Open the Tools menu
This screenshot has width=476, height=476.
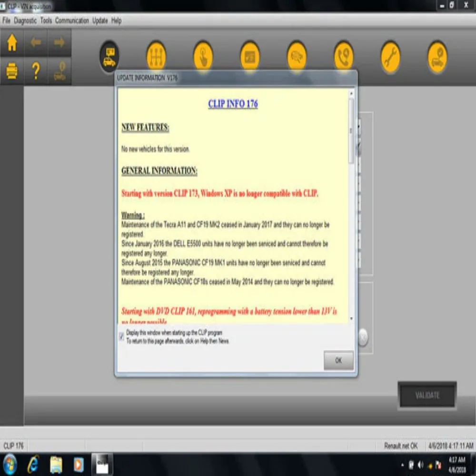click(x=46, y=20)
